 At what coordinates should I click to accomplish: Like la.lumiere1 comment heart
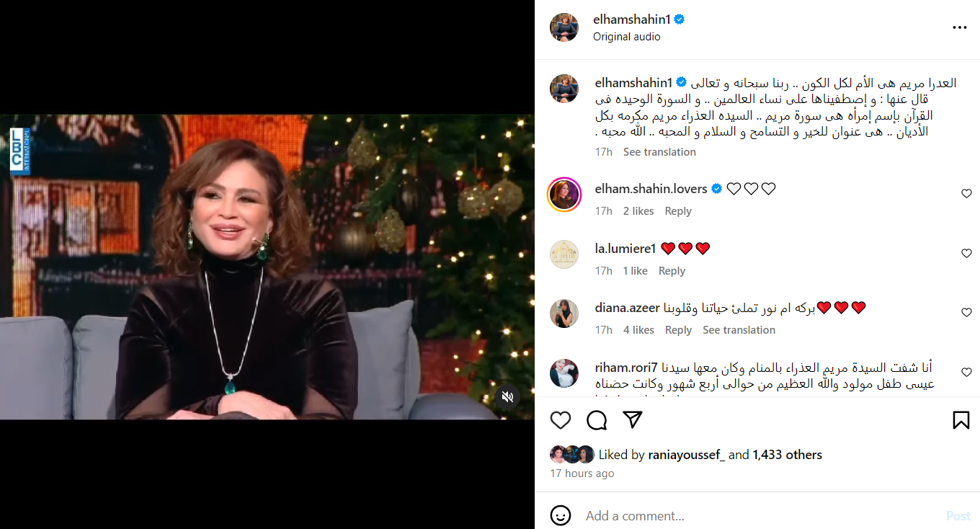coord(966,254)
